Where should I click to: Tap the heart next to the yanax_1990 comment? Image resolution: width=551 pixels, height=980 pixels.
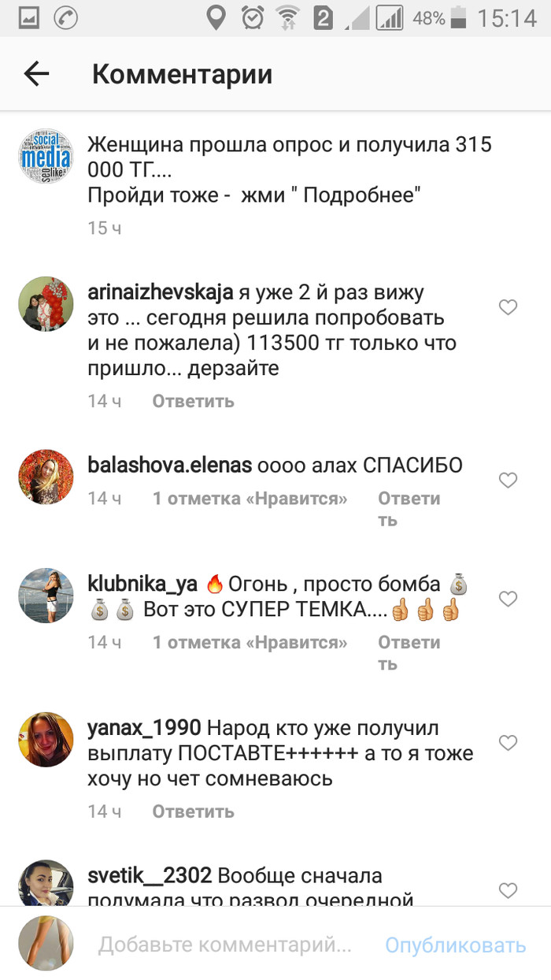click(508, 743)
